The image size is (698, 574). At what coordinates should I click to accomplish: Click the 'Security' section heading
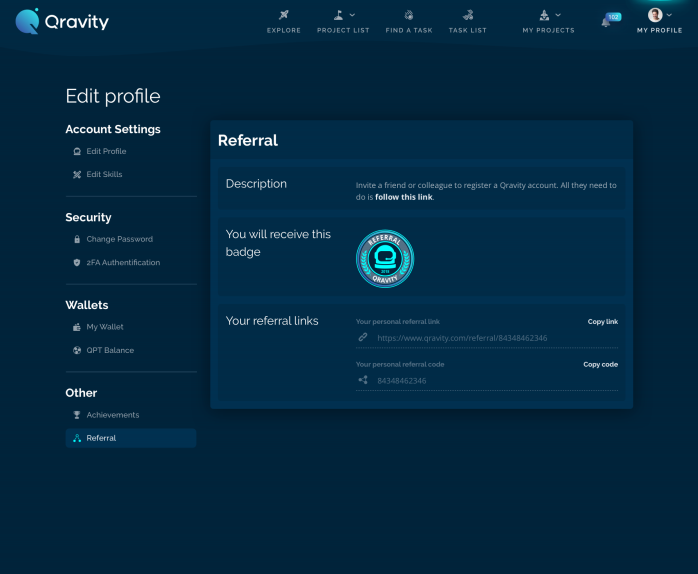pyautogui.click(x=88, y=217)
